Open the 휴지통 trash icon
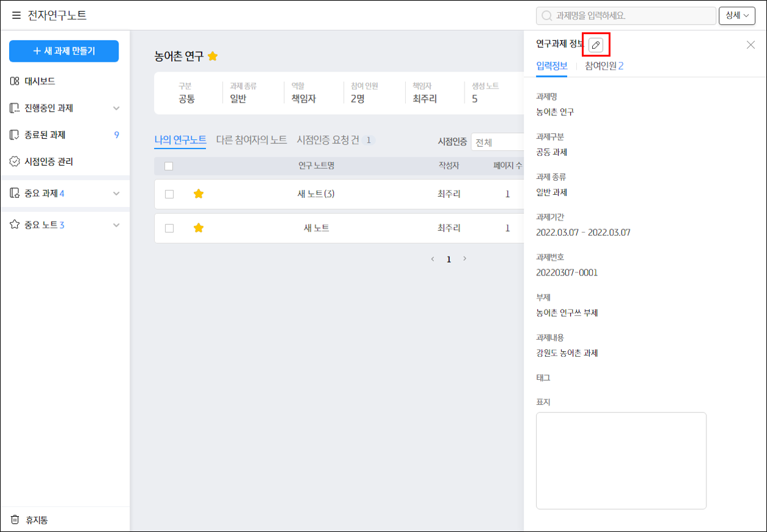This screenshot has height=532, width=767. pyautogui.click(x=15, y=519)
